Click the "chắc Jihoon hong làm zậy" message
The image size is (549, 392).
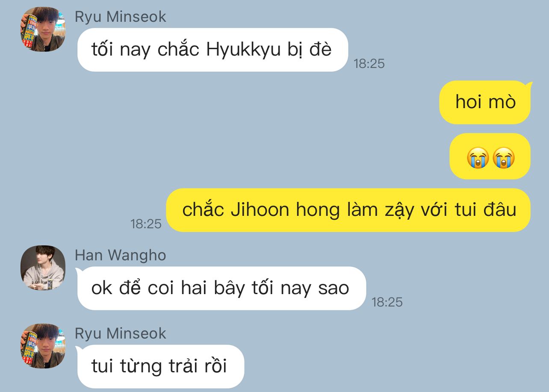pyautogui.click(x=348, y=210)
